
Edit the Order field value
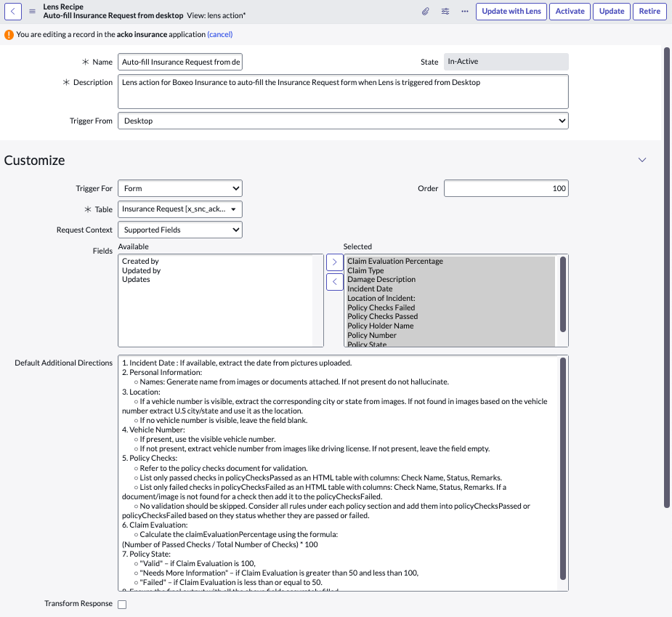tap(506, 188)
